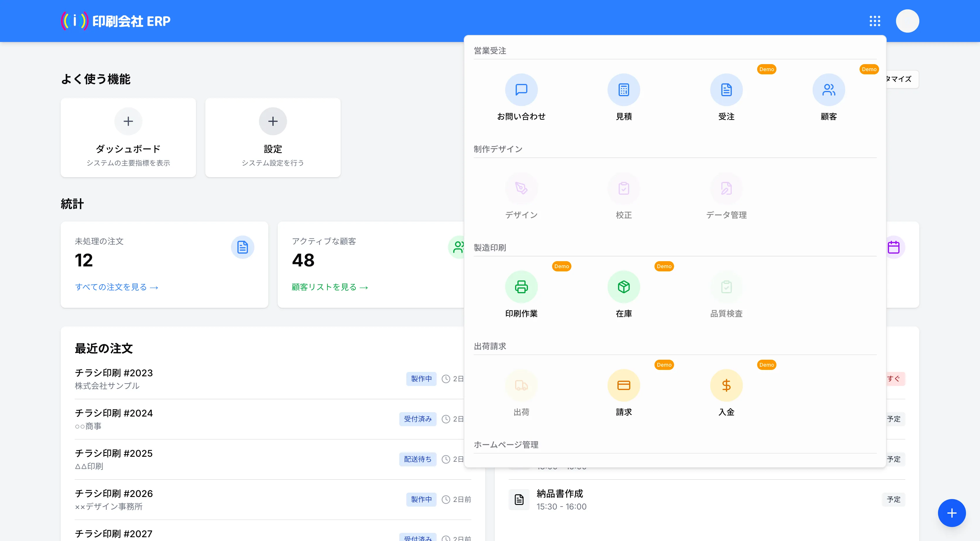This screenshot has width=980, height=541.
Task: Open the 入金 payment dollar icon
Action: coord(726,385)
